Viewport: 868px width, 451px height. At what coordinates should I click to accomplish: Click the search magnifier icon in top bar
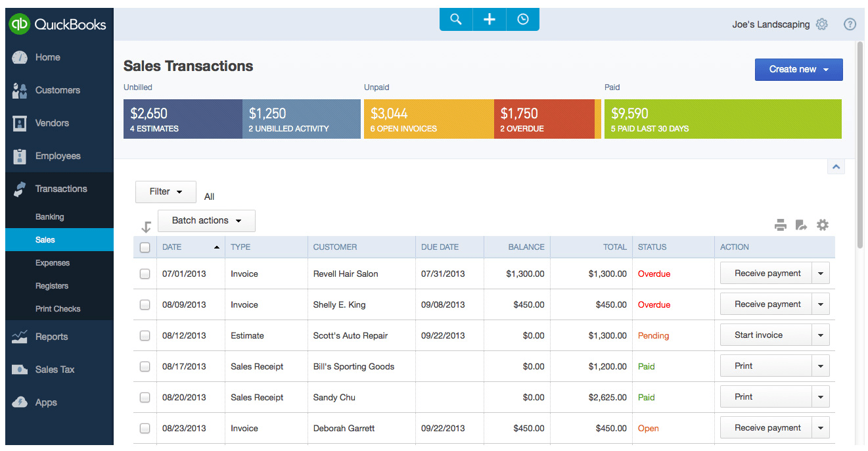[456, 20]
